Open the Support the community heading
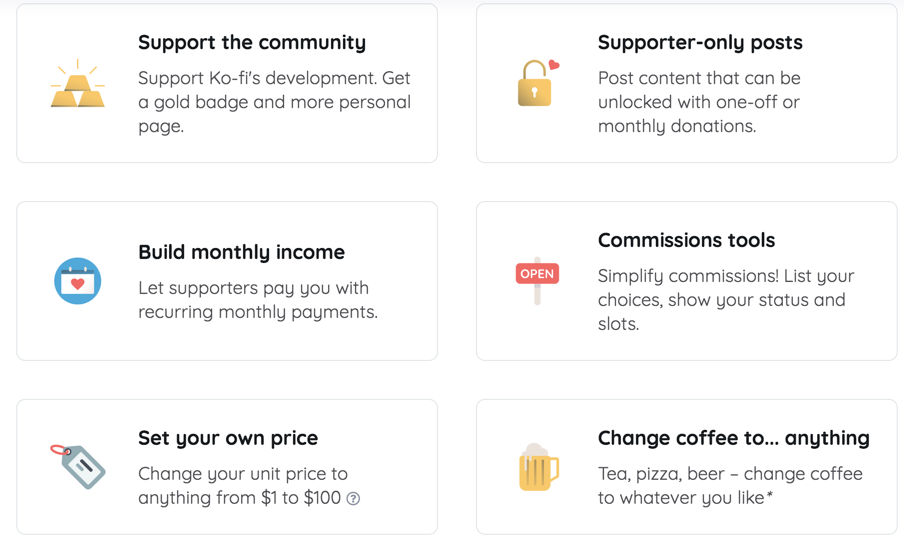This screenshot has height=547, width=904. point(252,42)
